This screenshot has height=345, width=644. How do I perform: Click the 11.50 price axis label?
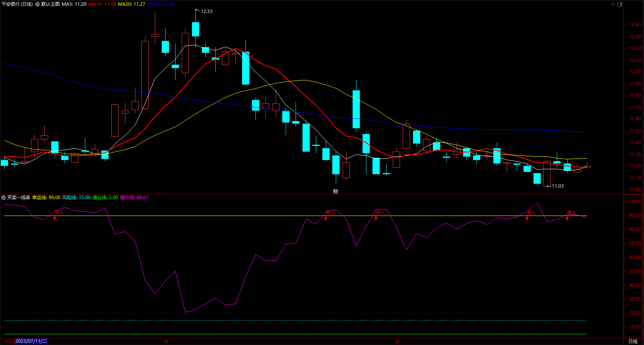click(635, 131)
